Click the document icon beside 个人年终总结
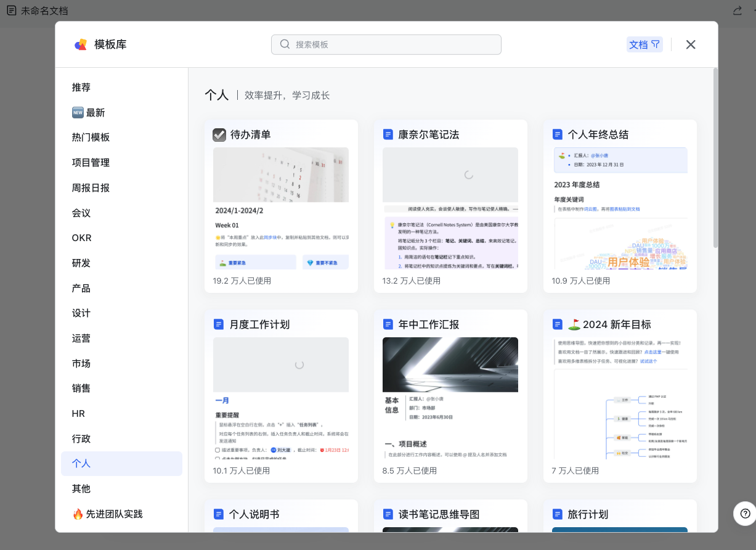This screenshot has height=550, width=756. click(557, 134)
